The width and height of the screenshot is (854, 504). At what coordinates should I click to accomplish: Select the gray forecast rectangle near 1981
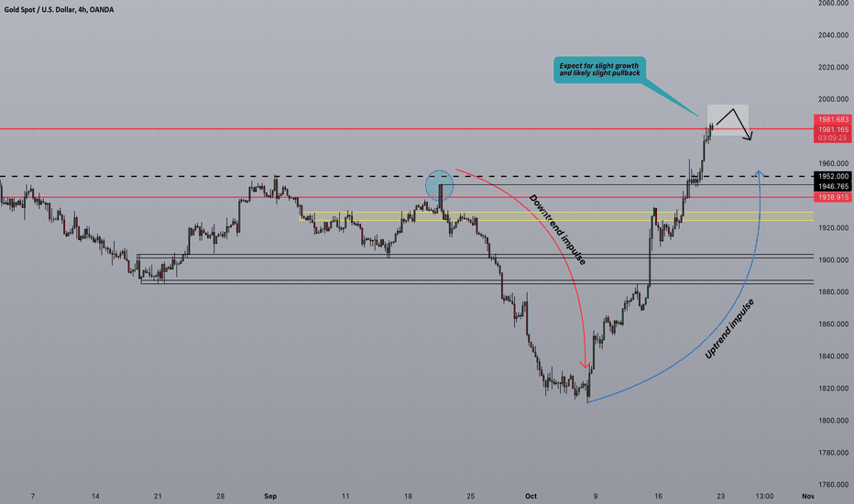coord(728,120)
